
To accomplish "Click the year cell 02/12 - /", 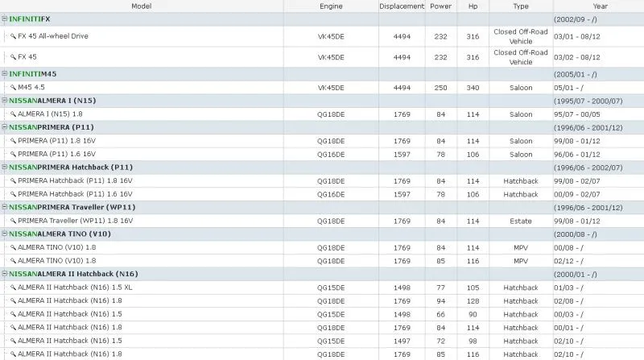I will (x=568, y=261).
